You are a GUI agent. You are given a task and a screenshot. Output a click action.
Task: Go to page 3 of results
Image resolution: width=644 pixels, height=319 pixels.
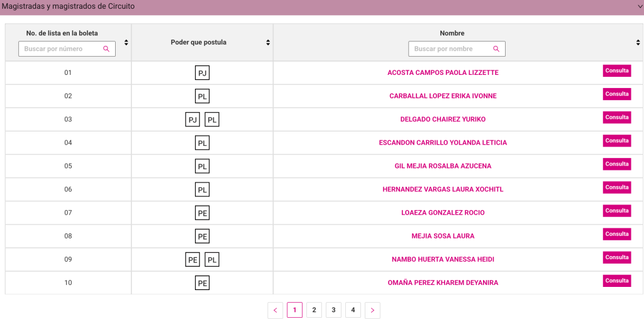click(333, 310)
